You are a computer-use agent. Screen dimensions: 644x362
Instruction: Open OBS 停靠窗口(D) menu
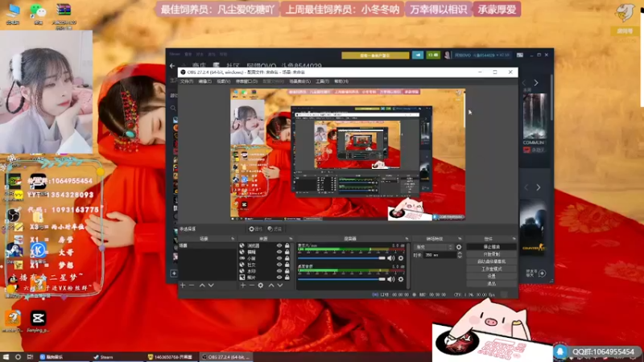tap(246, 82)
